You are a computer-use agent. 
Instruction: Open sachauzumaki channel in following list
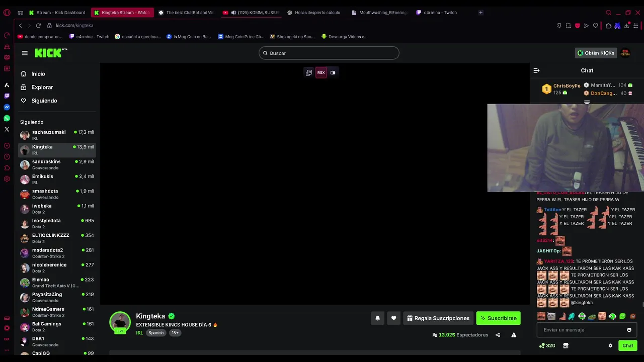click(57, 135)
